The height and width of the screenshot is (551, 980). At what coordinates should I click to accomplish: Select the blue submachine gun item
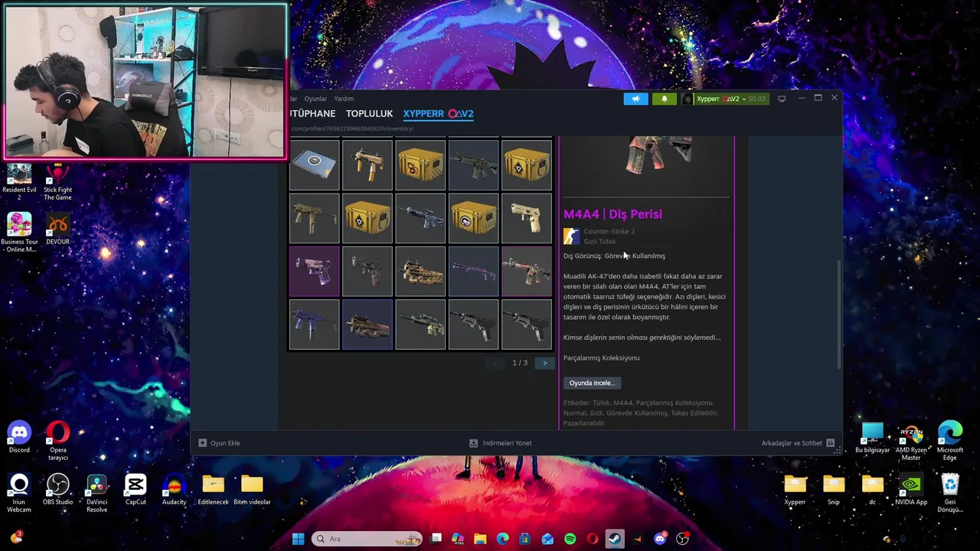pyautogui.click(x=314, y=324)
